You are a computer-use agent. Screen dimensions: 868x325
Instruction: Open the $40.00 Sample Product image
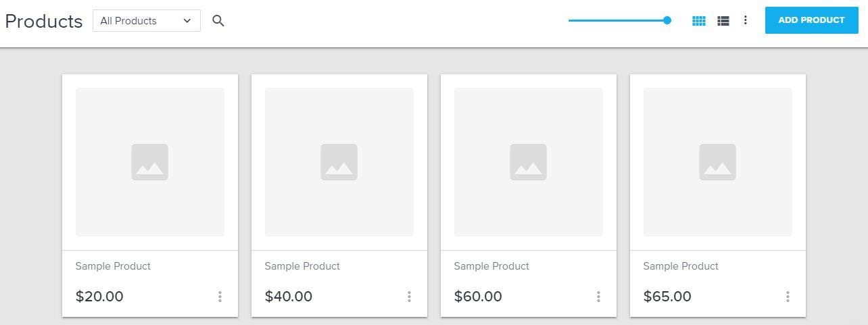coord(339,162)
